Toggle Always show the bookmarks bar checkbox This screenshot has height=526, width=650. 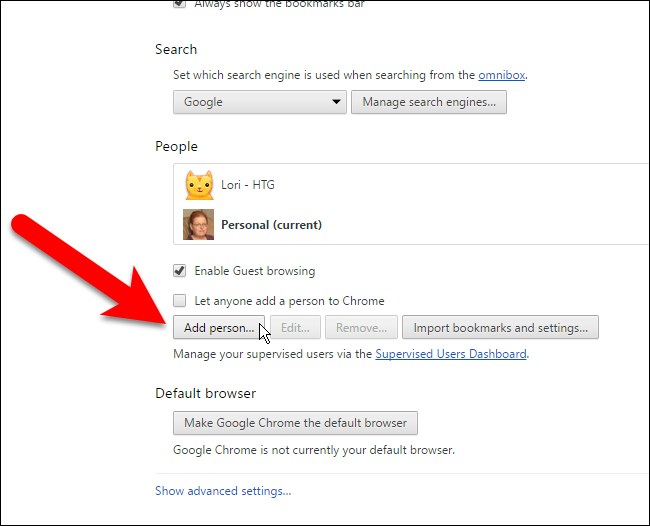[x=179, y=4]
